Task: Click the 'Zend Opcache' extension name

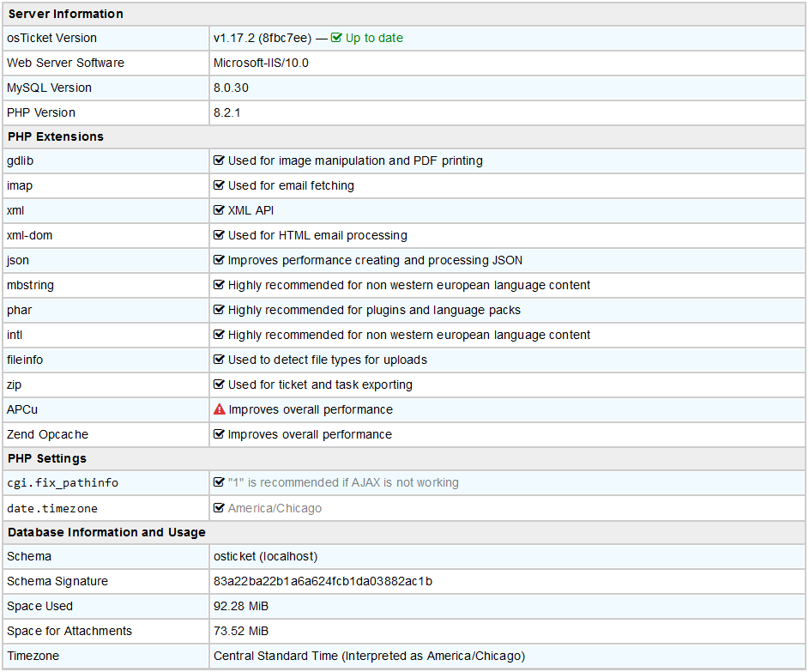Action: click(47, 434)
